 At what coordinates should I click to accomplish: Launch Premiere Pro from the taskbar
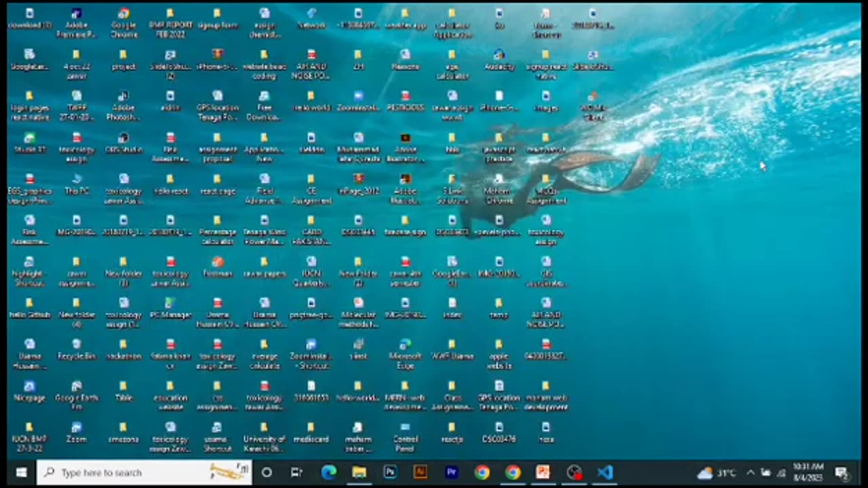tap(452, 472)
